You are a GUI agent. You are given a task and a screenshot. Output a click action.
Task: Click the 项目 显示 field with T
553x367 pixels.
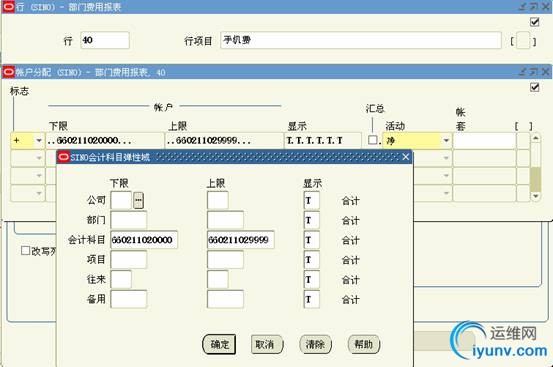(311, 259)
